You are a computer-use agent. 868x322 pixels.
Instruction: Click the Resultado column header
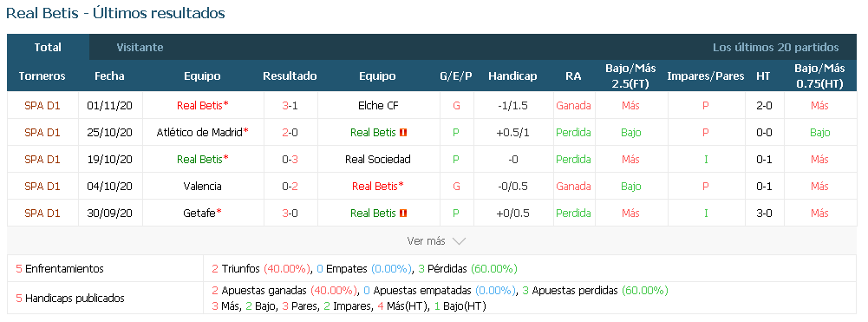click(x=290, y=76)
